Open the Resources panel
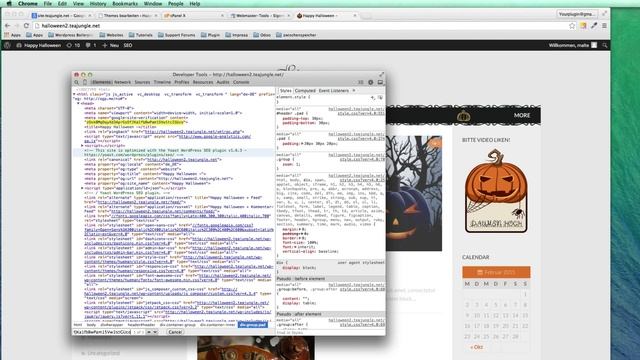 [x=203, y=82]
